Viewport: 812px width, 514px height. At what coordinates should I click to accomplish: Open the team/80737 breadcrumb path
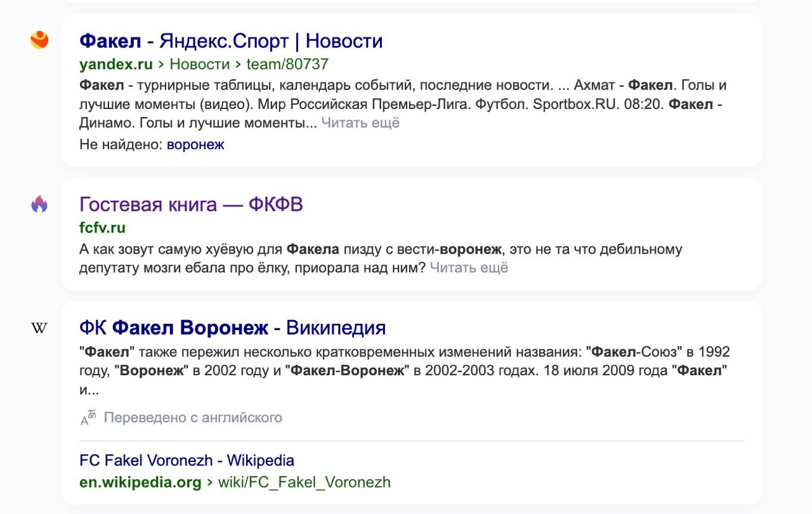pos(287,64)
